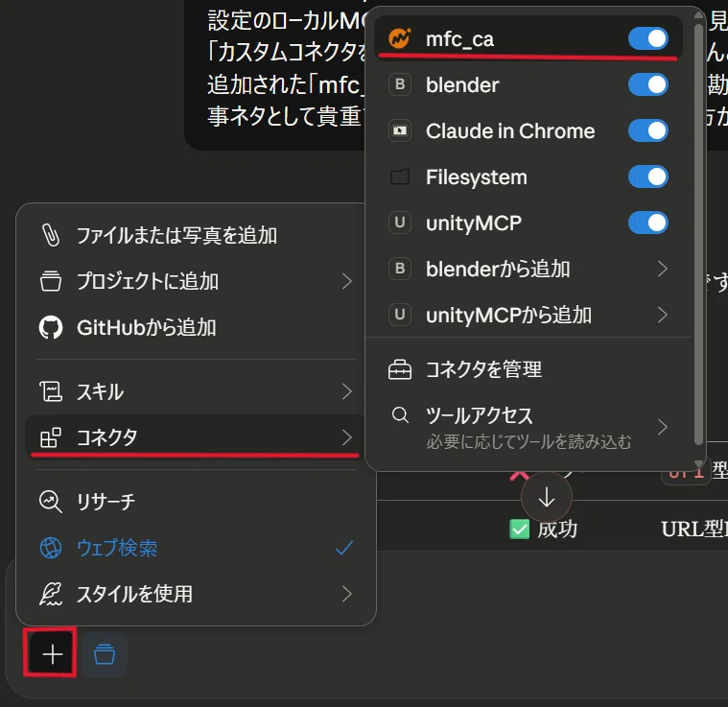The image size is (728, 707).
Task: Click the skill scroll icon
Action: pos(51,391)
